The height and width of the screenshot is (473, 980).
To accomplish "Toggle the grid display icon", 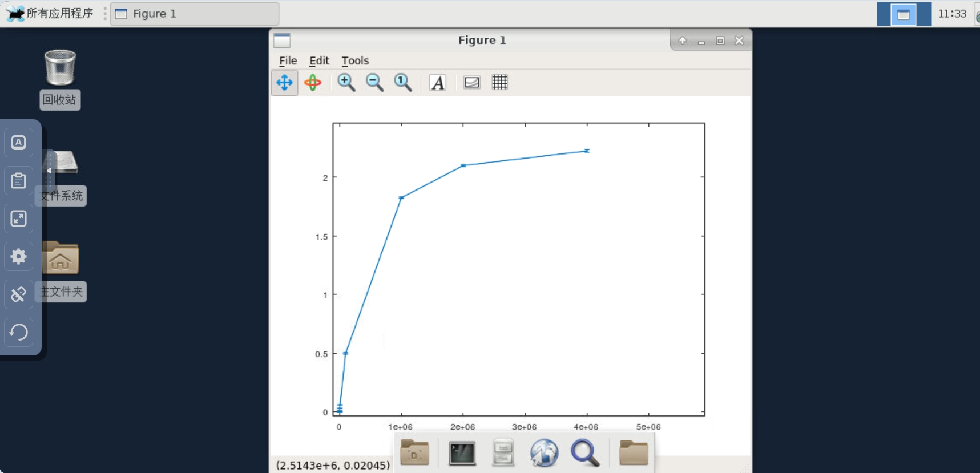I will [x=499, y=83].
